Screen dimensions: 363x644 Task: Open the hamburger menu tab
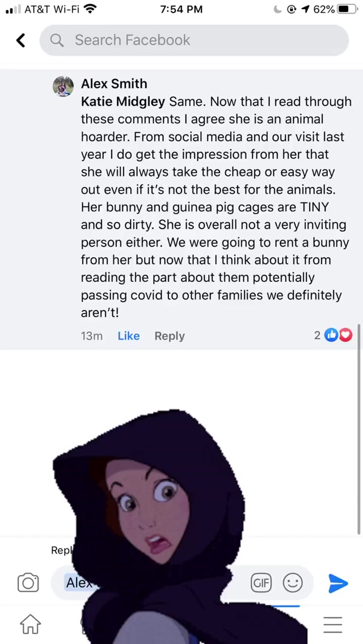pyautogui.click(x=332, y=624)
